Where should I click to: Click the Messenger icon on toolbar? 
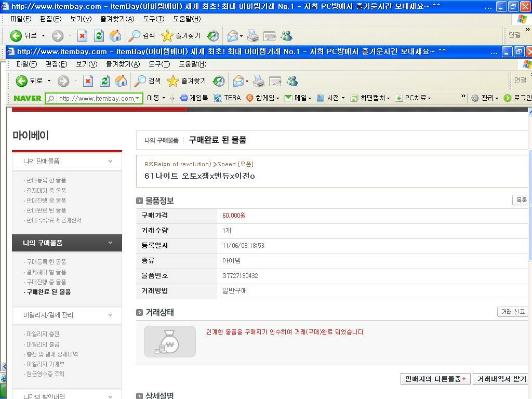click(292, 81)
